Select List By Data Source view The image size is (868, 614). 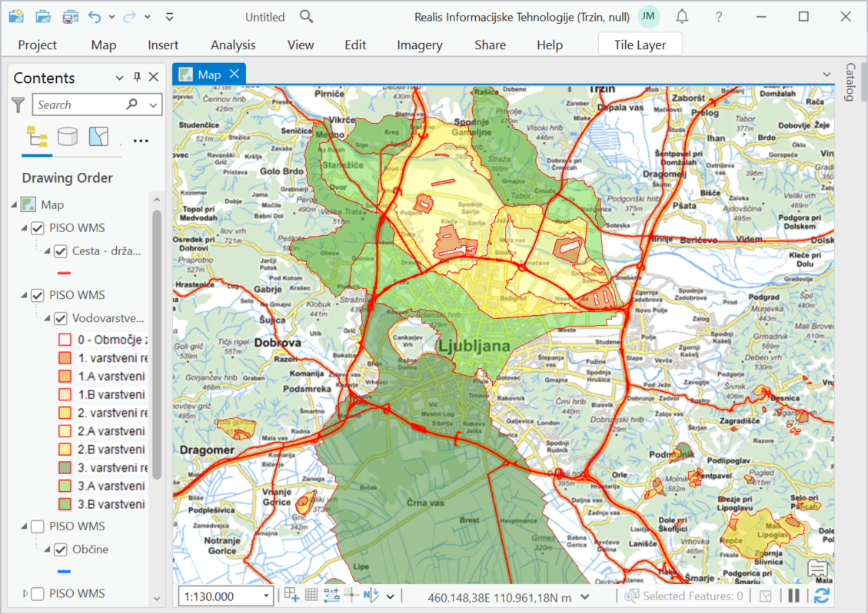[x=68, y=137]
